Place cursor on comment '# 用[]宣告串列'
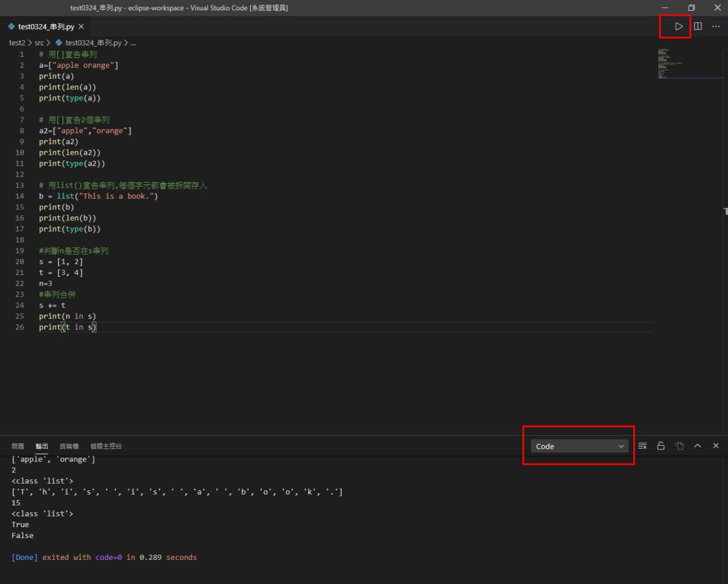Image resolution: width=728 pixels, height=584 pixels. (x=68, y=54)
